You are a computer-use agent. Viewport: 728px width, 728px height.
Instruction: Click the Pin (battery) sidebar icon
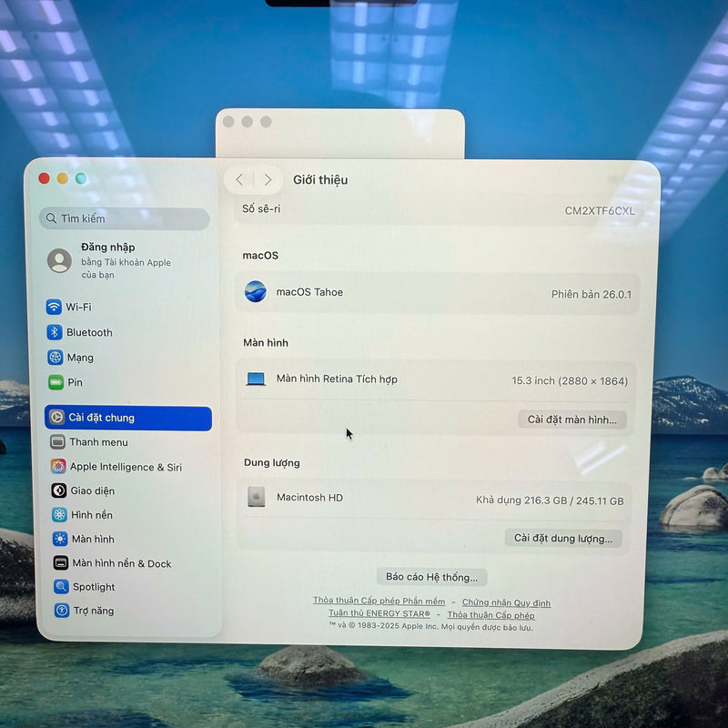point(55,382)
